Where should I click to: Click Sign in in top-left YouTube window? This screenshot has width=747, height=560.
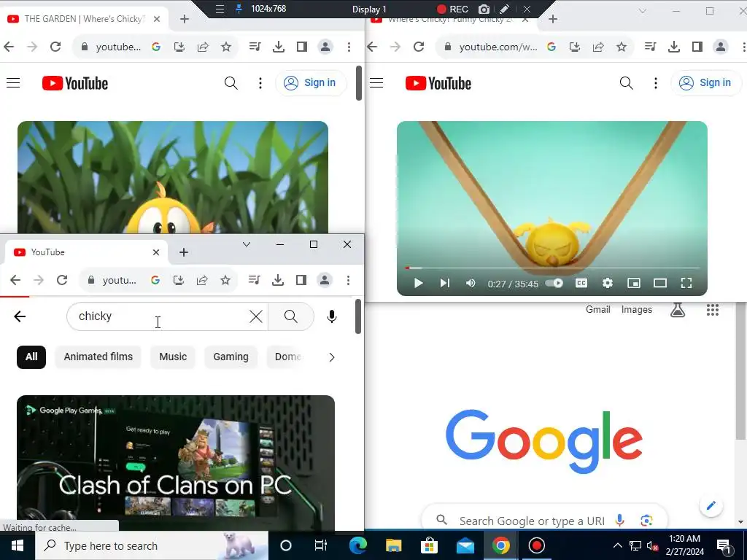311,83
